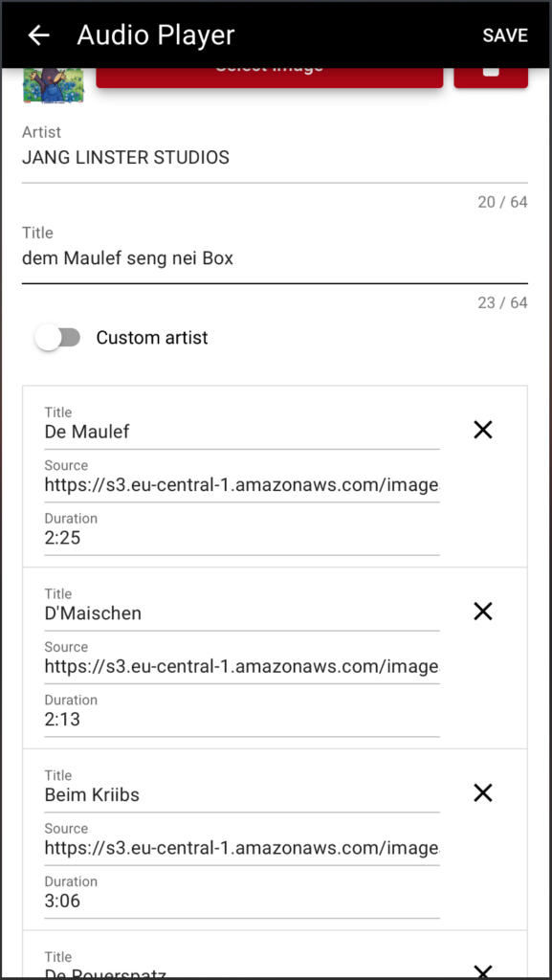This screenshot has width=552, height=980.
Task: Click the red delete image button
Action: click(x=491, y=77)
